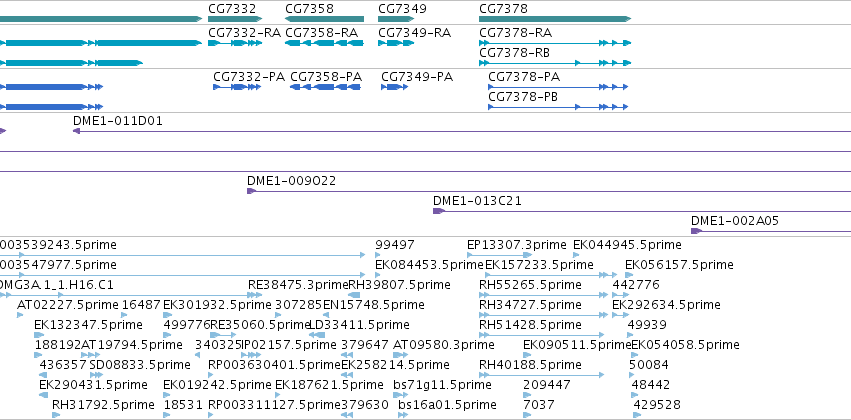
Task: Click the CG7378-PB protein label
Action: 523,97
